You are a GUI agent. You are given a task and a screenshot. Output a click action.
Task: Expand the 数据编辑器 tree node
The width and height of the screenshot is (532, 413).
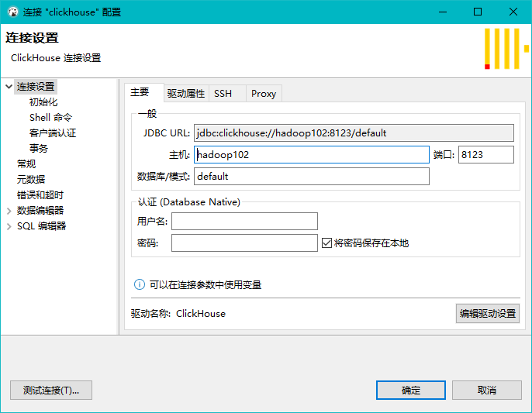(9, 211)
